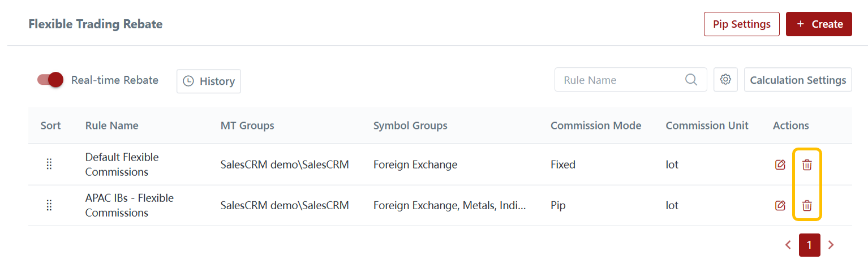Edit the APAC IBs Flexible Commissions rule
Viewport: 868px width, 268px height.
pyautogui.click(x=780, y=206)
